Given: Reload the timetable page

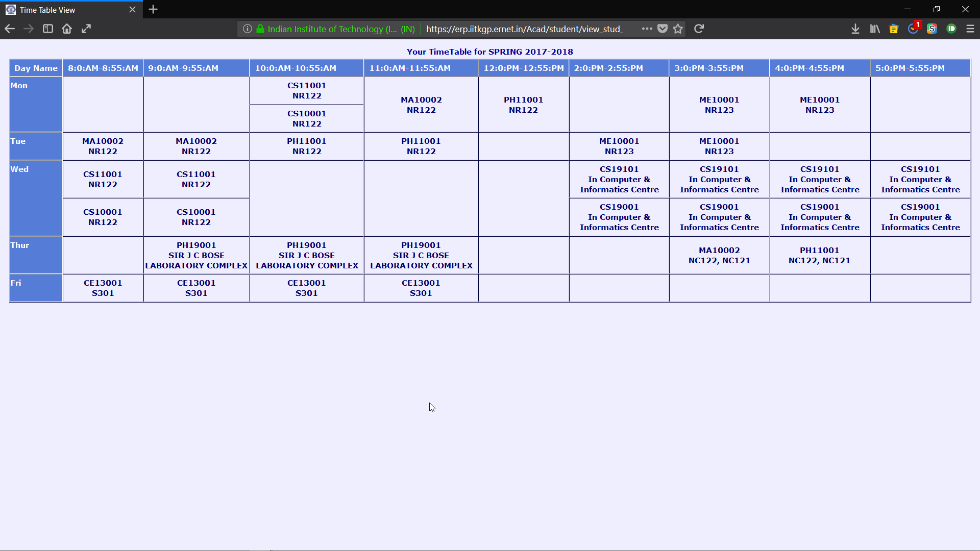Looking at the screenshot, I should [x=699, y=29].
